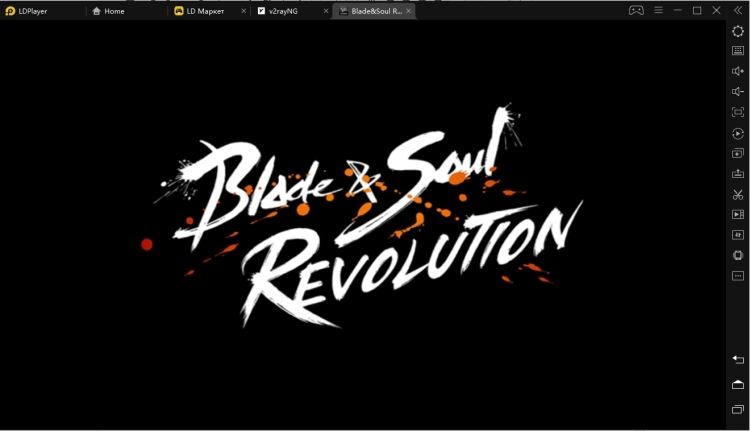Open the gamepad settings icon

point(636,11)
